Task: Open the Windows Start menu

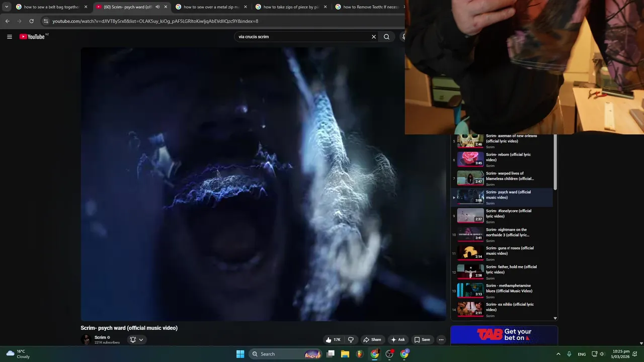Action: coord(240,354)
